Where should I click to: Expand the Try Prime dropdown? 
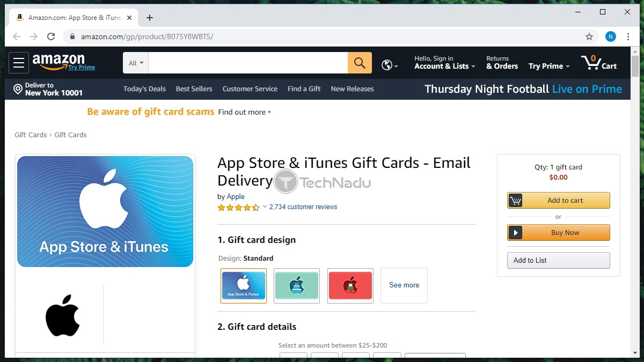pyautogui.click(x=549, y=66)
